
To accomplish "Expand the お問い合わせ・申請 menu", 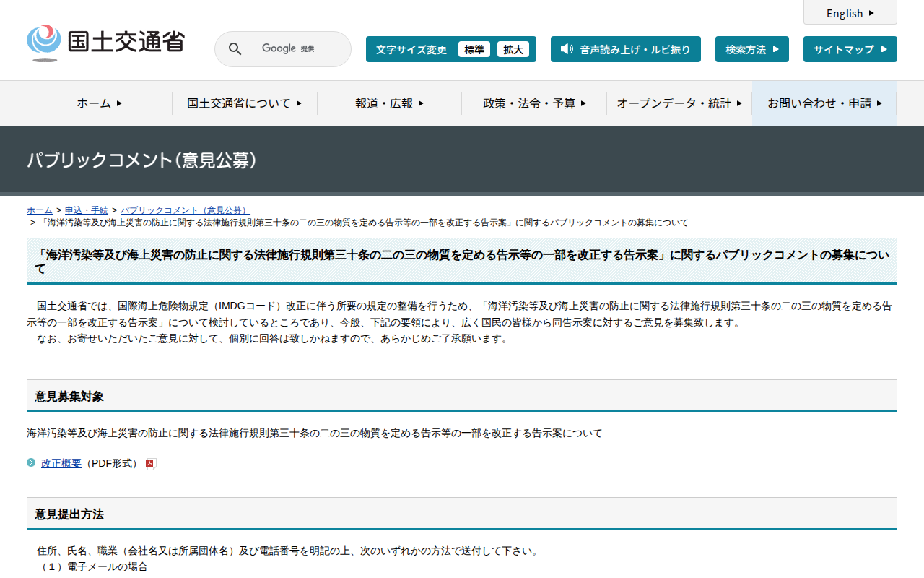I will tap(823, 103).
